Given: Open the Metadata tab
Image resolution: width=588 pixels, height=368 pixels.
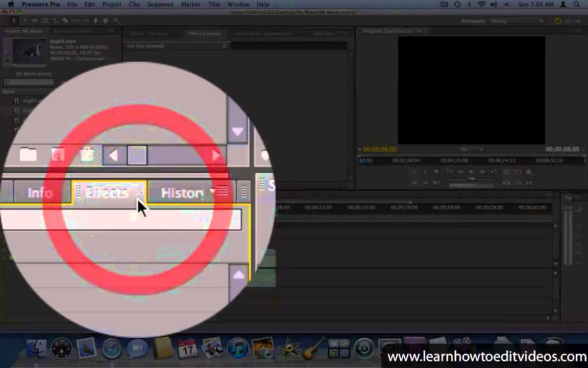Looking at the screenshot, I should [x=323, y=34].
